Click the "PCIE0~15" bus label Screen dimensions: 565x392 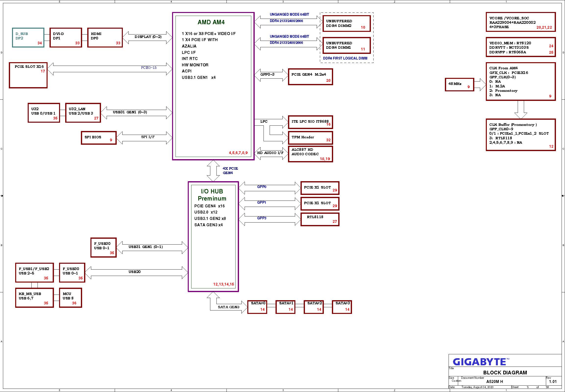pyautogui.click(x=149, y=68)
